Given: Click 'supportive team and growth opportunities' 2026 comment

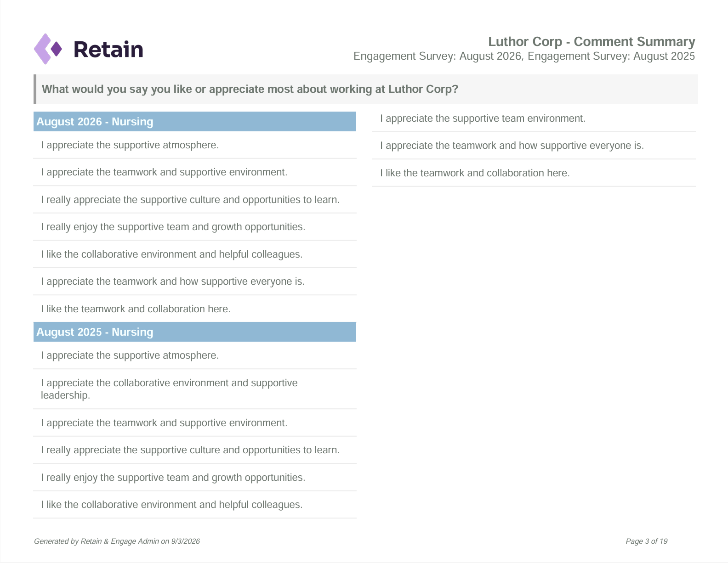Looking at the screenshot, I should pos(173,227).
